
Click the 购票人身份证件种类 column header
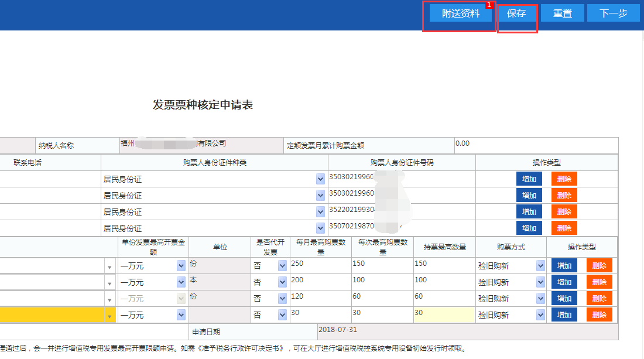click(x=215, y=163)
